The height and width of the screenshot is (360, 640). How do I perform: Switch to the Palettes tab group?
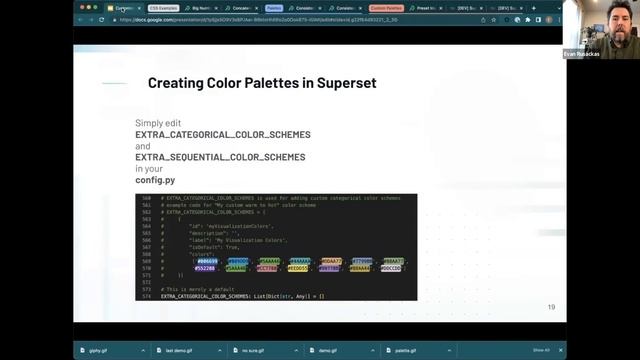tap(273, 8)
